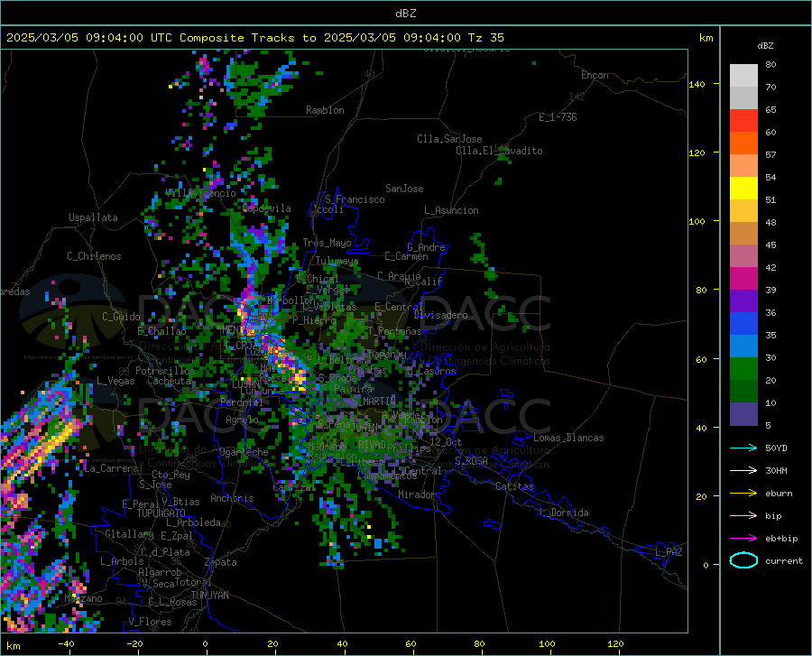Click the 'SanJose' map label near S_Francisco
The image size is (812, 656).
coord(404,189)
